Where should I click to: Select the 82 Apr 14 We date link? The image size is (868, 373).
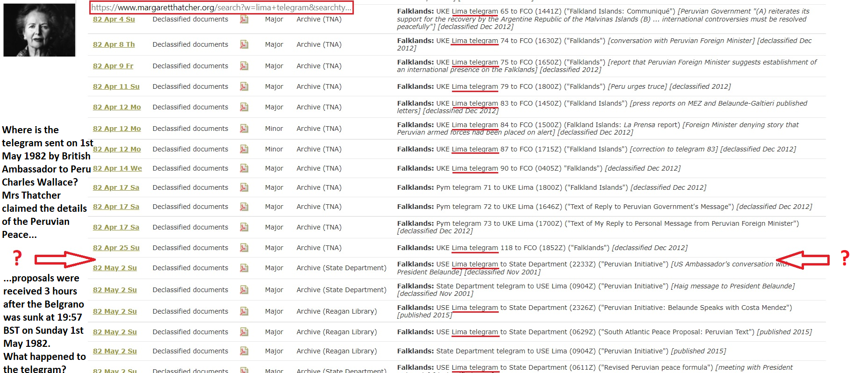point(117,168)
